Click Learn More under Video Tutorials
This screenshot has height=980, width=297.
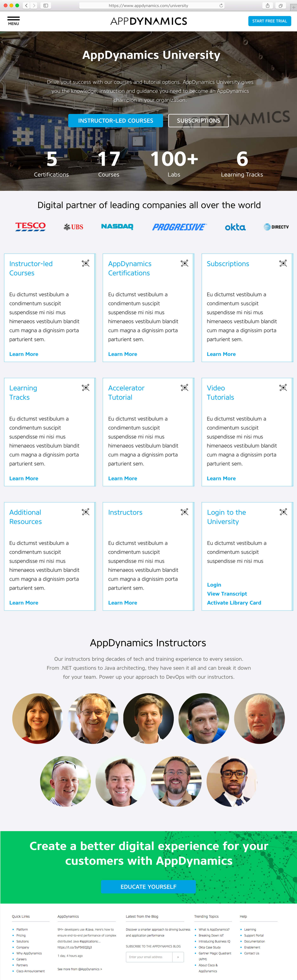pyautogui.click(x=221, y=479)
